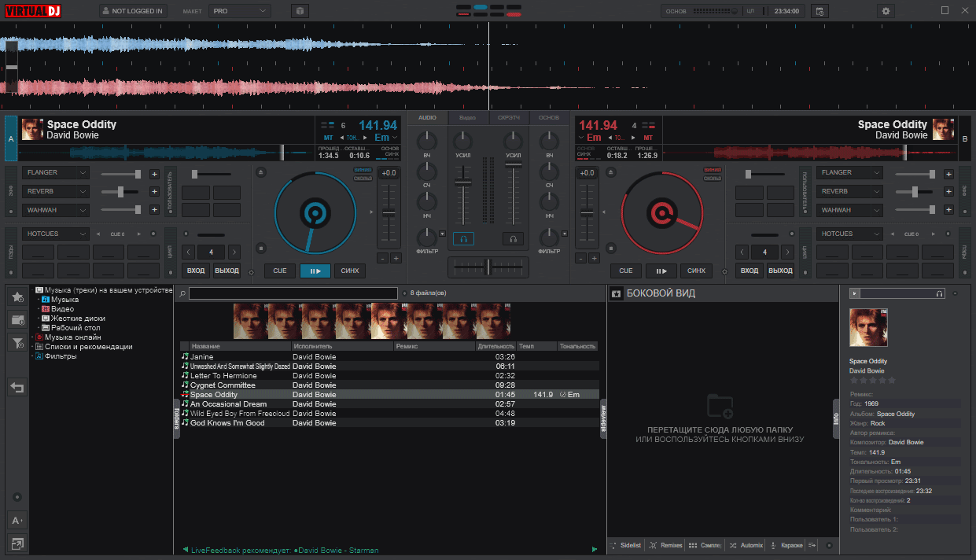Toggle the СИНХ sync button on deck A
This screenshot has height=560, width=976.
(350, 271)
